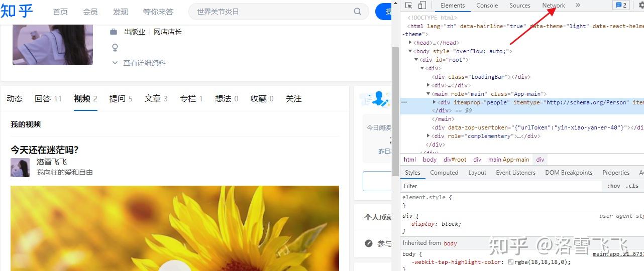
Task: Select the 关注 profile tab
Action: point(294,99)
